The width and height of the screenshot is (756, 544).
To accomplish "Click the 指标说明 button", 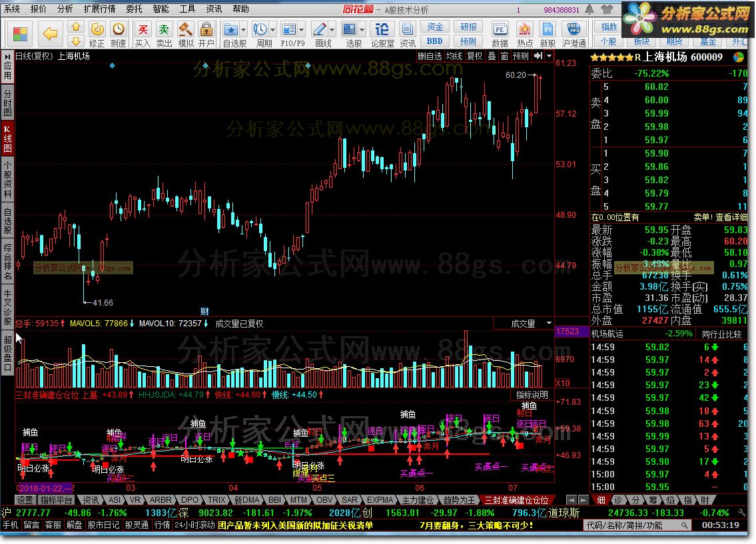I will [532, 395].
